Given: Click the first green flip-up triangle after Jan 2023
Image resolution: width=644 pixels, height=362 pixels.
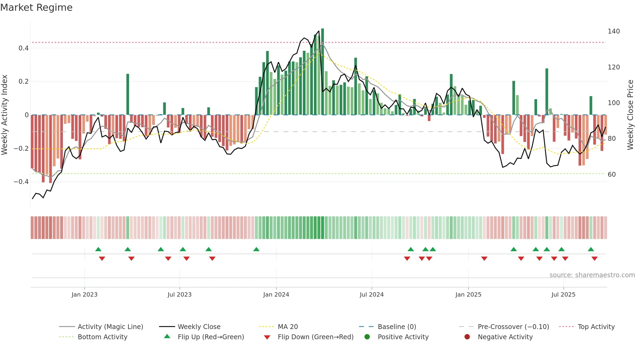Looking at the screenshot, I should point(98,249).
